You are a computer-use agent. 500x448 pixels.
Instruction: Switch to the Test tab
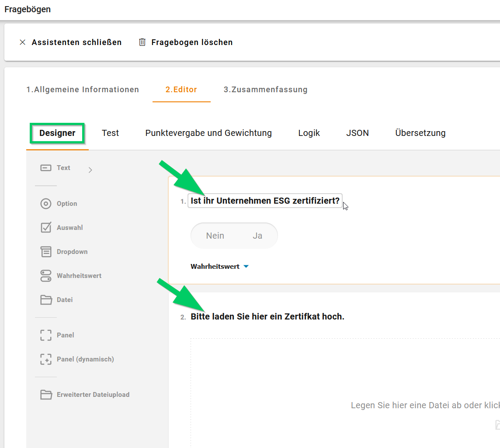(110, 133)
